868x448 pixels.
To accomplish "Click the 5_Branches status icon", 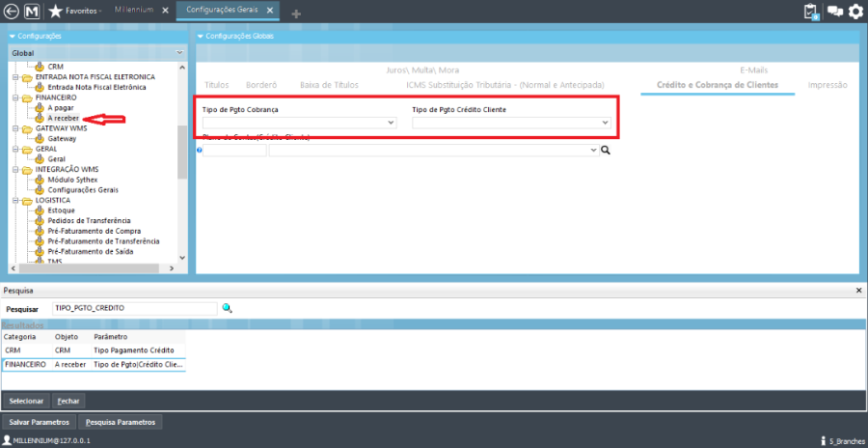I will pyautogui.click(x=825, y=441).
